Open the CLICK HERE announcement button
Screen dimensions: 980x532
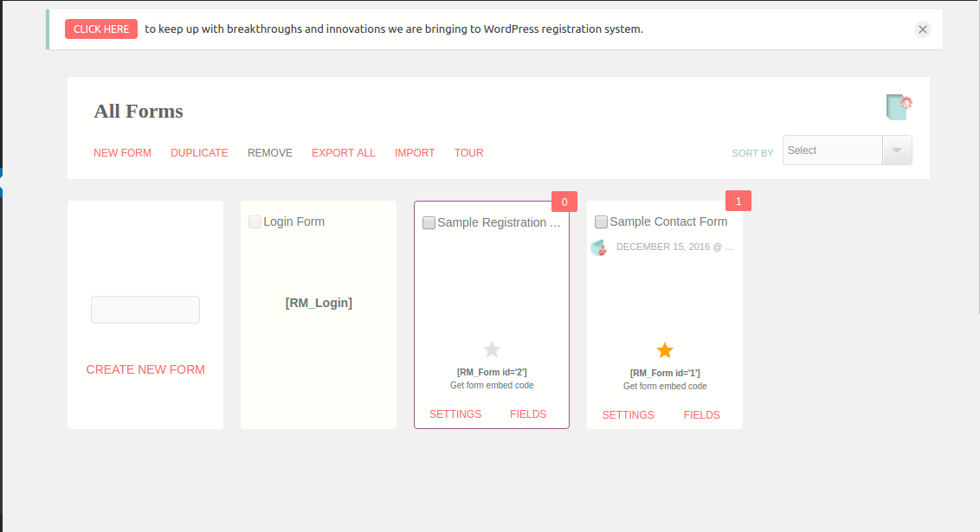pyautogui.click(x=100, y=29)
